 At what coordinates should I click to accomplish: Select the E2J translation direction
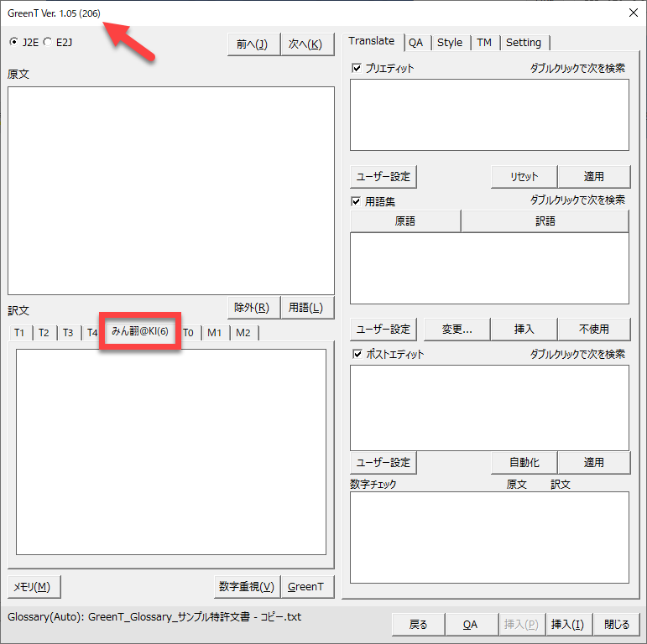tap(48, 42)
